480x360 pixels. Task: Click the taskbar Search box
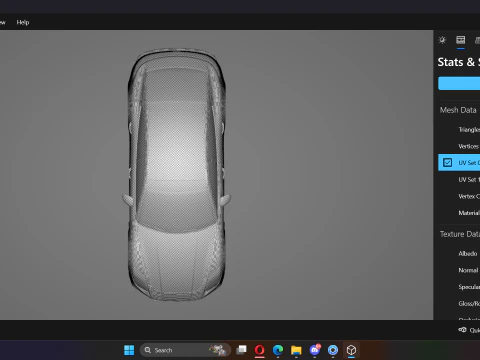tap(185, 350)
